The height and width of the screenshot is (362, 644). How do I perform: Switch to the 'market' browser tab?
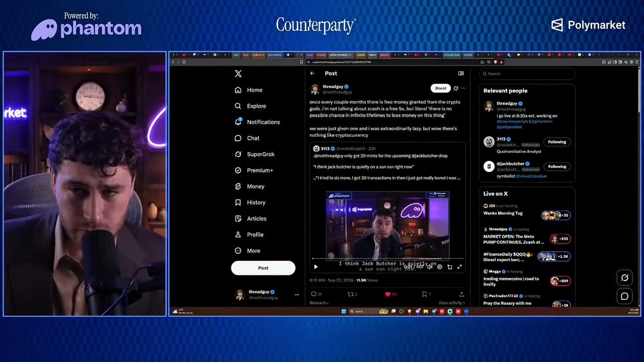point(361,55)
